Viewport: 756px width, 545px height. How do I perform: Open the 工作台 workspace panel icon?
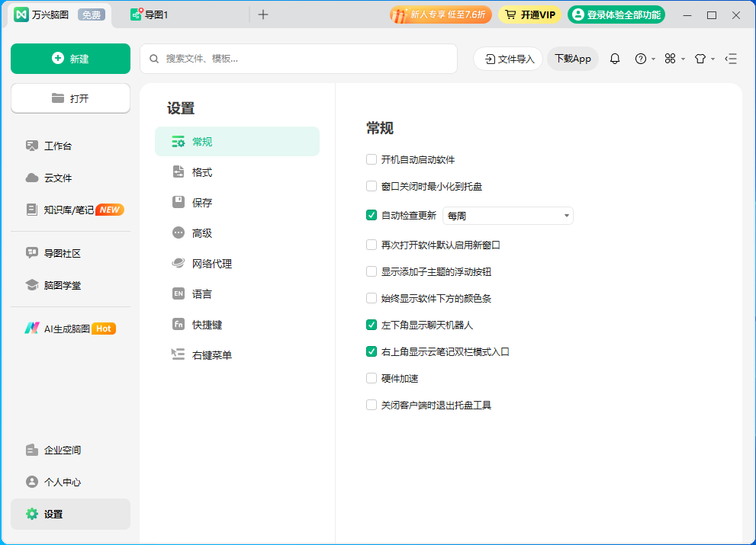(x=31, y=145)
